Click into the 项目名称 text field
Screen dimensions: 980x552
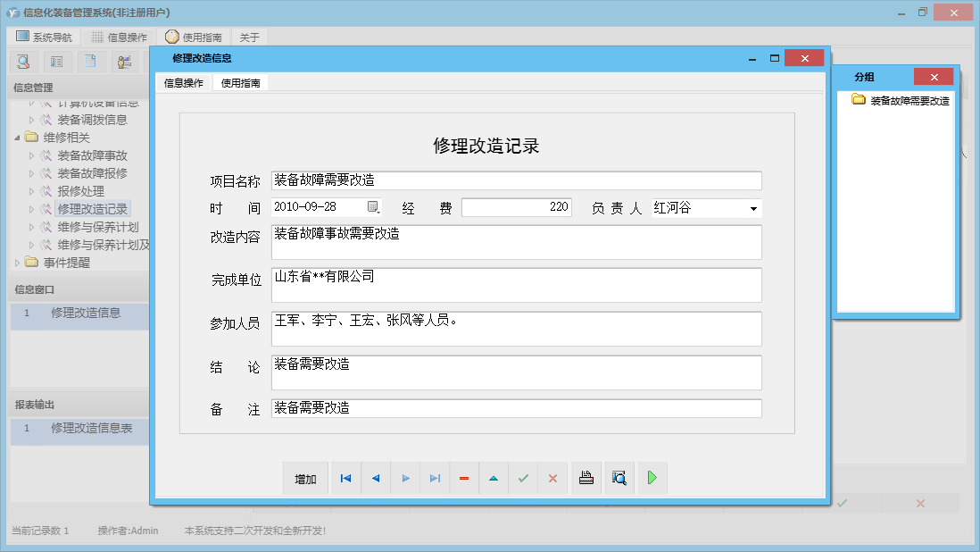(x=516, y=181)
